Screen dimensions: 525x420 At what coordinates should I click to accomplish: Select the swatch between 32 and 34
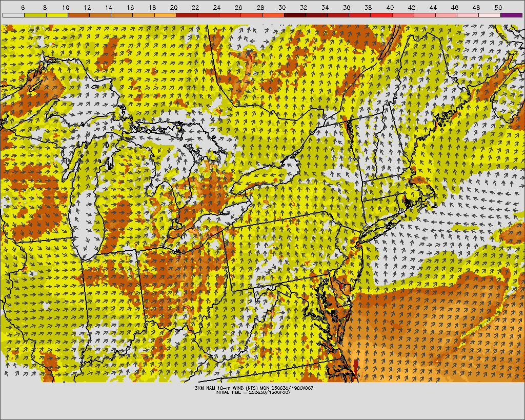[316, 15]
